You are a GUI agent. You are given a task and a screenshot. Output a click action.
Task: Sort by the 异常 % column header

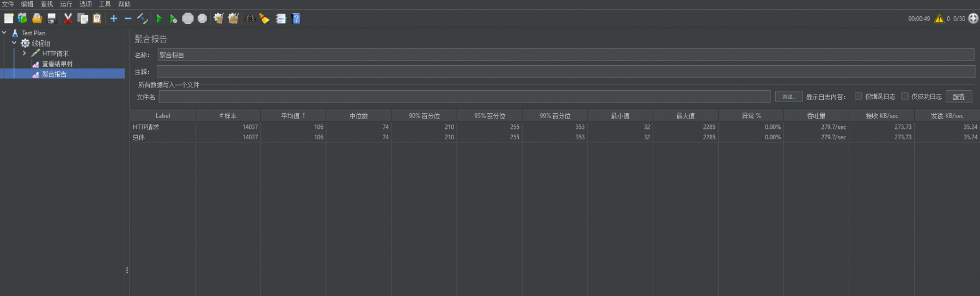751,115
